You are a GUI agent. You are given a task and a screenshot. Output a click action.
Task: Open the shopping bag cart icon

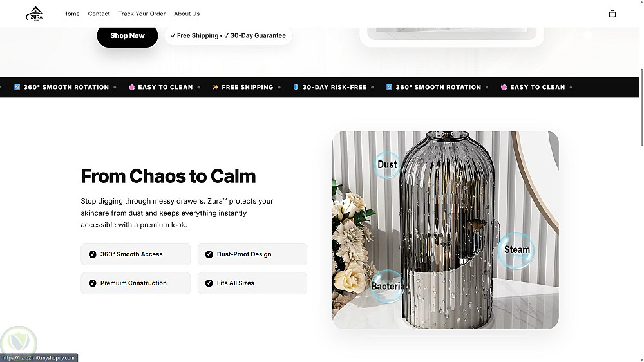pos(612,14)
